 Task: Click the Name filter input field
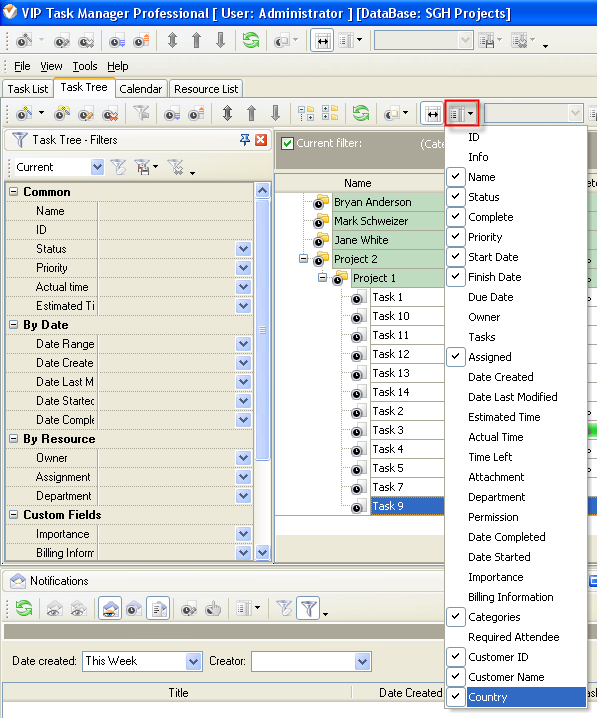pyautogui.click(x=175, y=211)
